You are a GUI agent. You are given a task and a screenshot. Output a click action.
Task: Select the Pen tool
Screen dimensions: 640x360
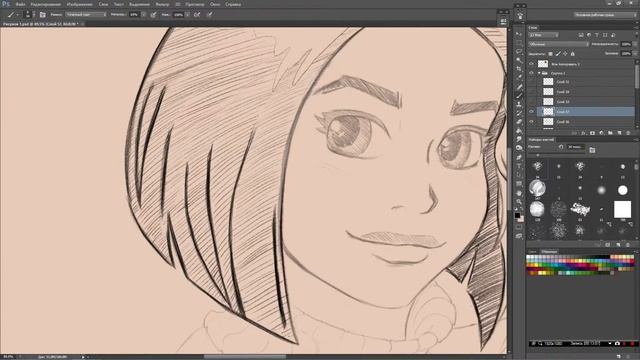pos(519,157)
